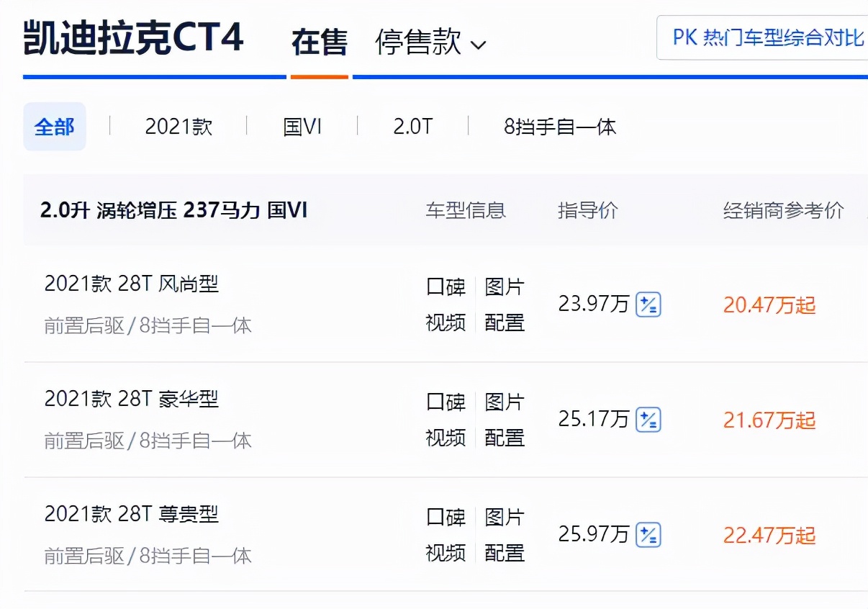Click the 经销商参考价 column header
The width and height of the screenshot is (868, 609).
tap(783, 210)
